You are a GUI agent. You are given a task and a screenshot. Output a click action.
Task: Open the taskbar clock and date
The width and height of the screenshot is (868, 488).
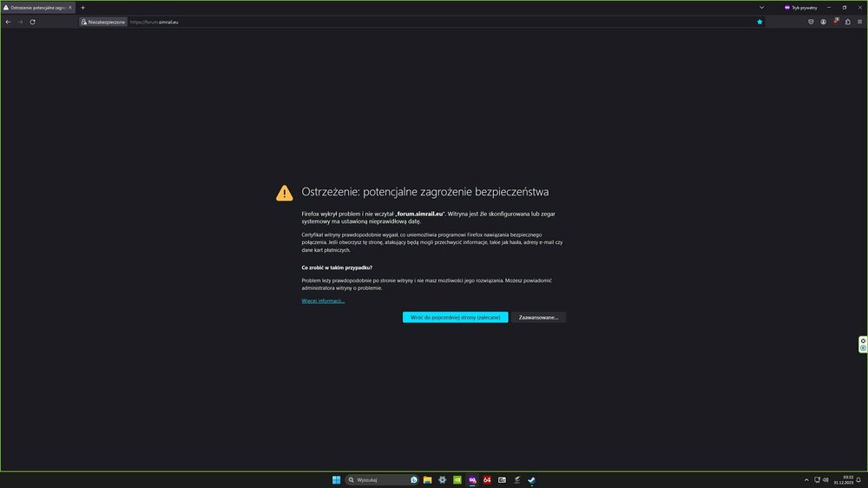[844, 479]
